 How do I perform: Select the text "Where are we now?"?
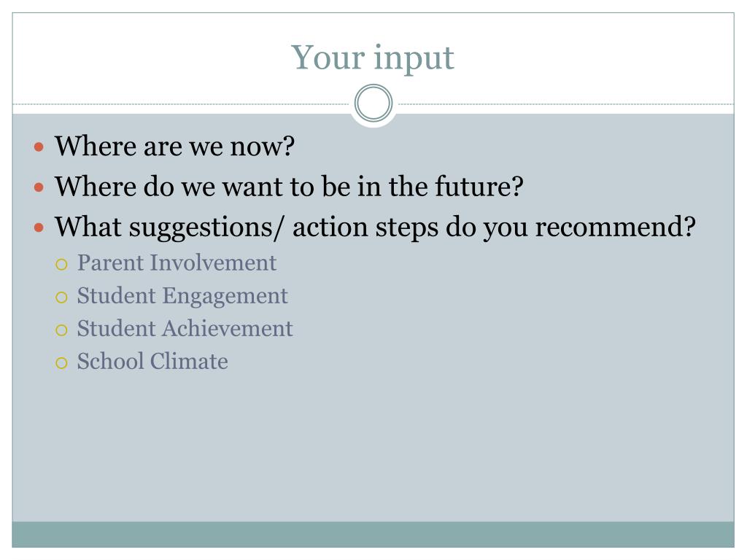[175, 146]
